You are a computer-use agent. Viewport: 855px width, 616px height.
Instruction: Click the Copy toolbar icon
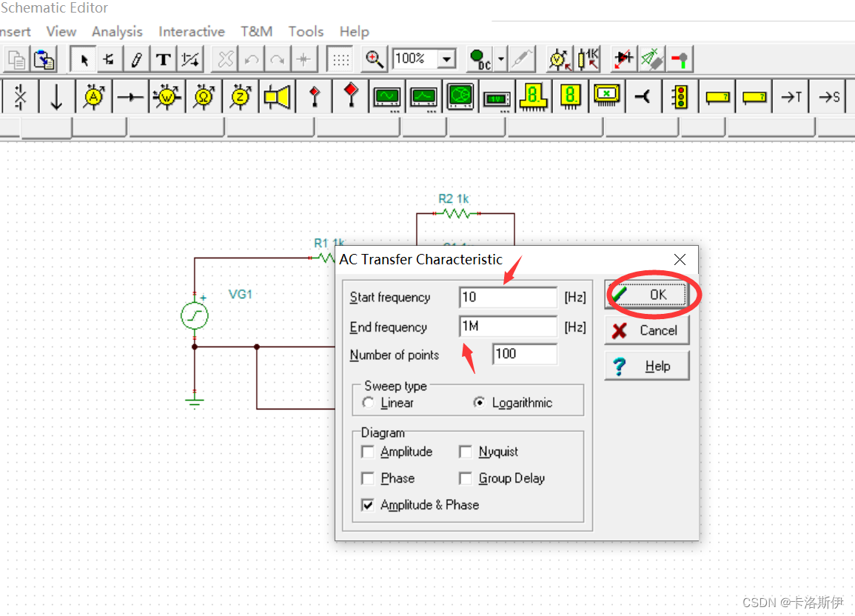click(16, 59)
